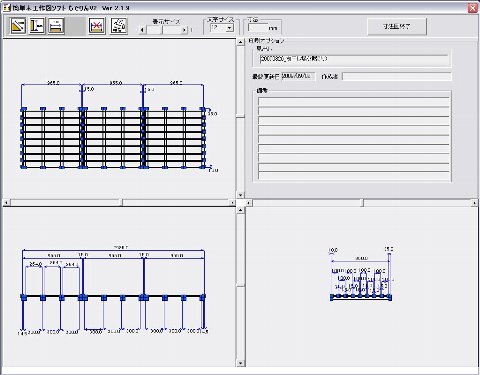Select the horizontal dimension tool icon
The width and height of the screenshot is (480, 375).
[x=56, y=26]
